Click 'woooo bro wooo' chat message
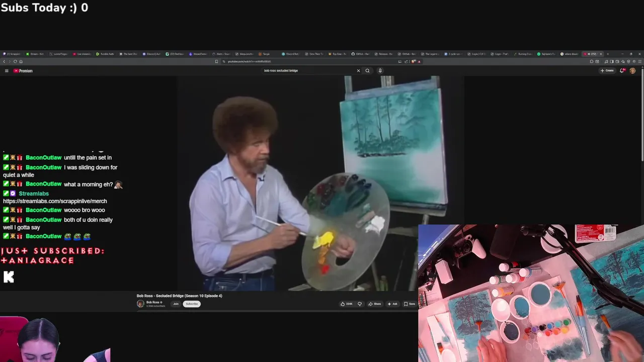The width and height of the screenshot is (644, 362). tap(85, 210)
